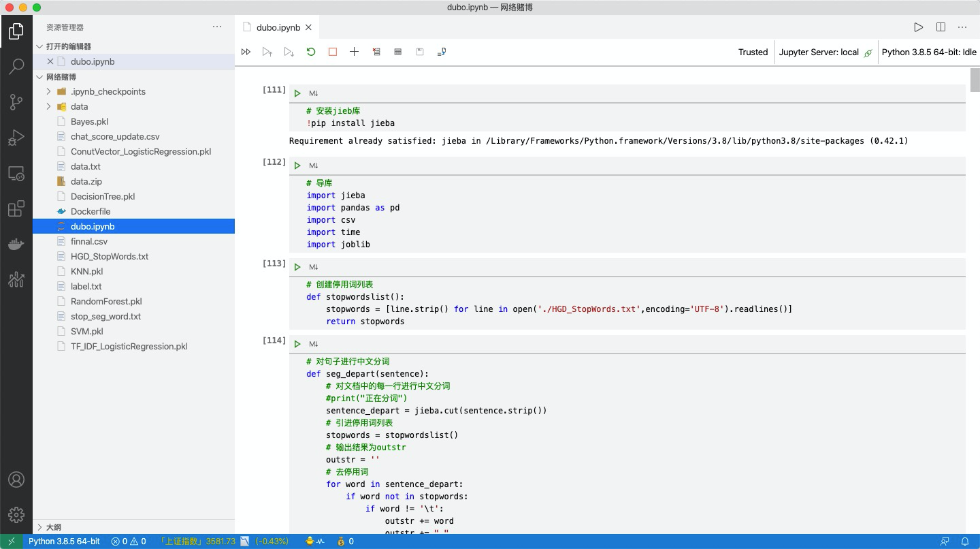
Task: Interrupt kernel with the red stop icon
Action: pyautogui.click(x=333, y=52)
